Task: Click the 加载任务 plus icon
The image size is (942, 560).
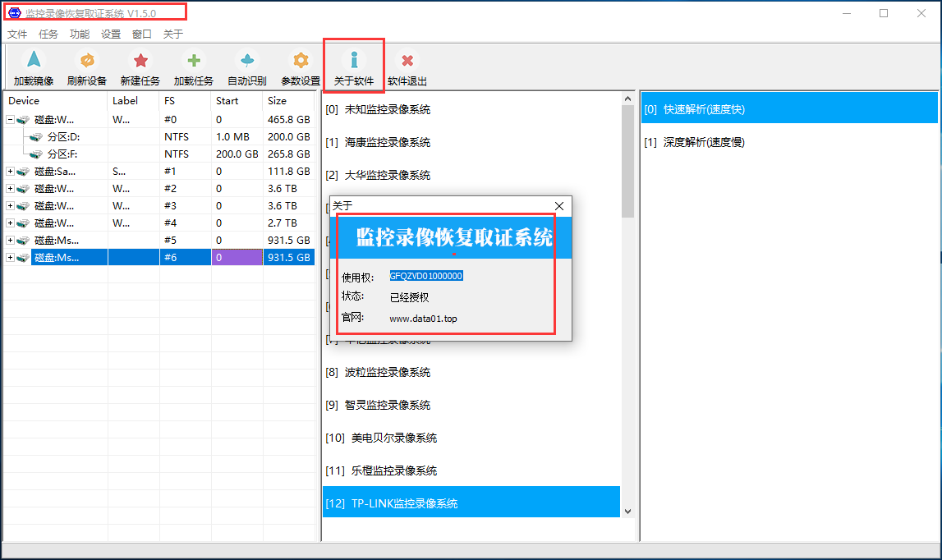Action: (194, 62)
